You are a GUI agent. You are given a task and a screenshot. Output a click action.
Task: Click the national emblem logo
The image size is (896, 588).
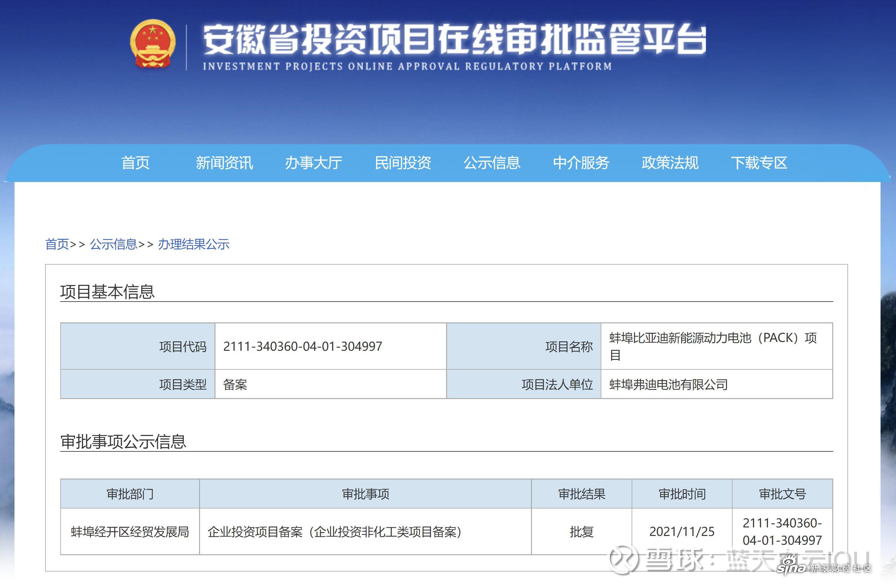pos(152,44)
